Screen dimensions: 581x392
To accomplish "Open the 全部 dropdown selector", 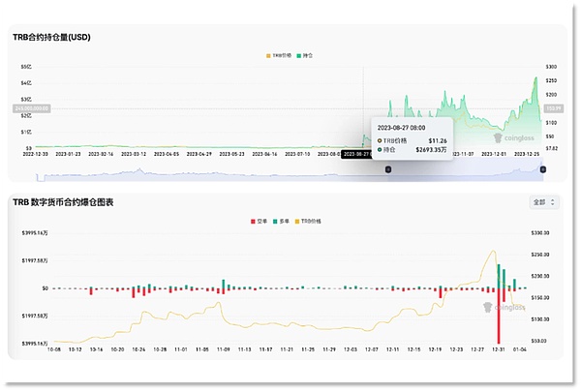I will pyautogui.click(x=540, y=203).
